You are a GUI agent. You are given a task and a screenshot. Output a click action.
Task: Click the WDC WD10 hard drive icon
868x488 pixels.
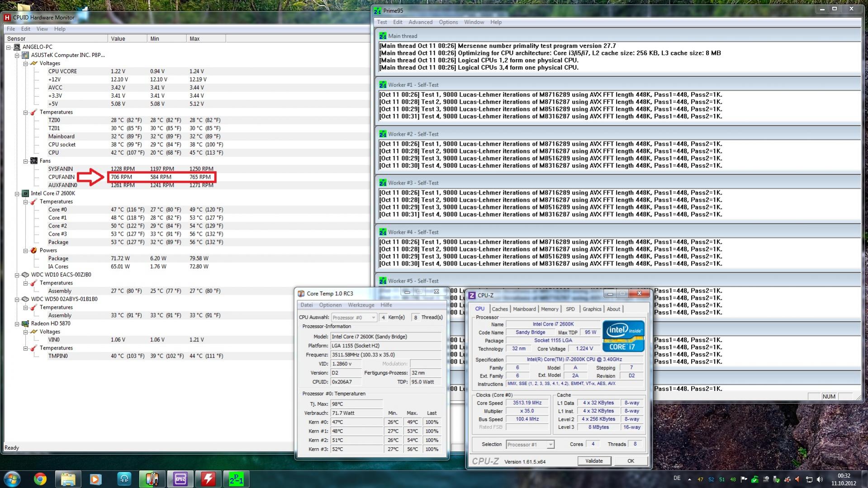[x=25, y=275]
